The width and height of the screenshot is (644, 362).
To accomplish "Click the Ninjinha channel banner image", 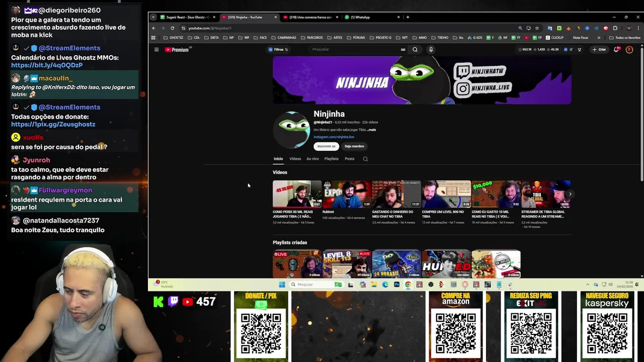I will [422, 80].
